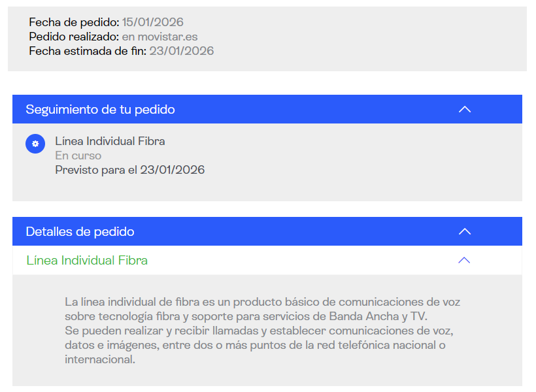
Task: Click the Fecha estimada de fin label
Action: pyautogui.click(x=88, y=50)
